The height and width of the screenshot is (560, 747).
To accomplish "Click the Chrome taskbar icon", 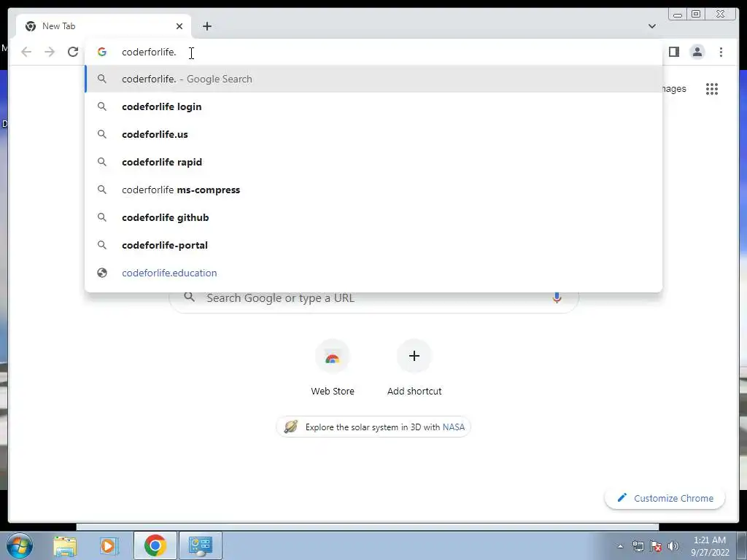I will [x=155, y=545].
